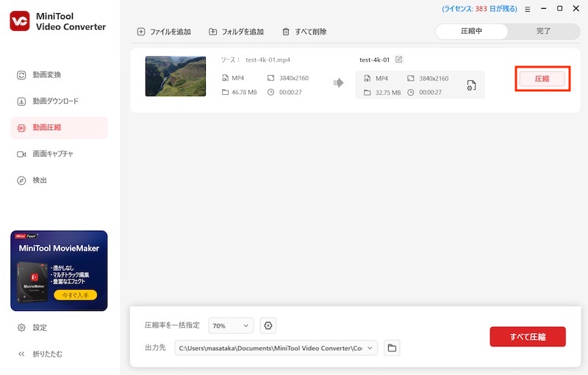
Task: Expand the 70% compression rate dropdown
Action: tap(231, 325)
